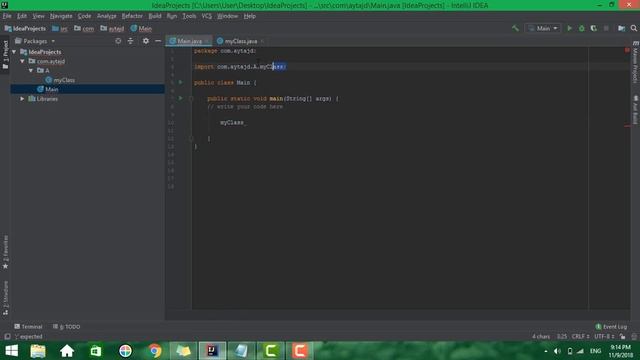Fold the main method using gutter marker
This screenshot has width=640, height=360.
(191, 98)
